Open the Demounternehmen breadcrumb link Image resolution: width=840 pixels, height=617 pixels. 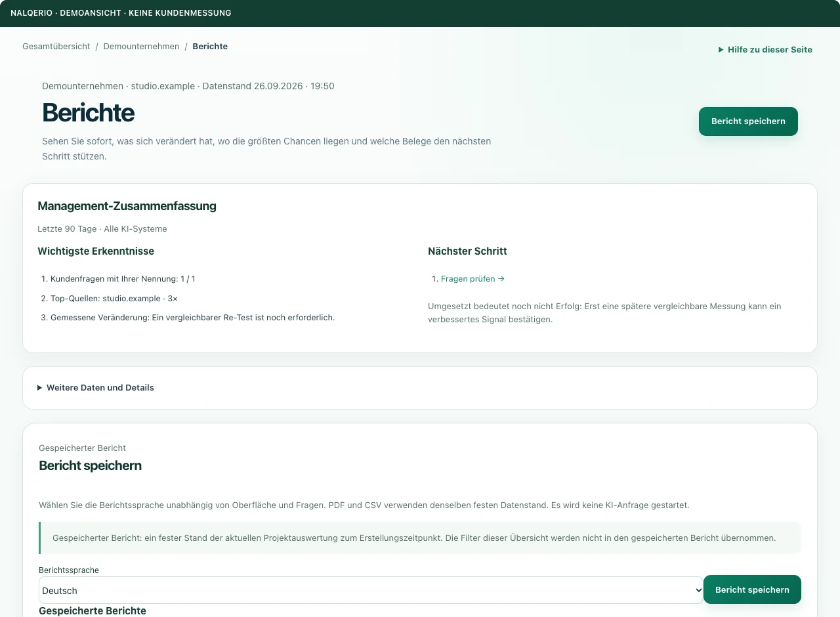[x=141, y=47]
